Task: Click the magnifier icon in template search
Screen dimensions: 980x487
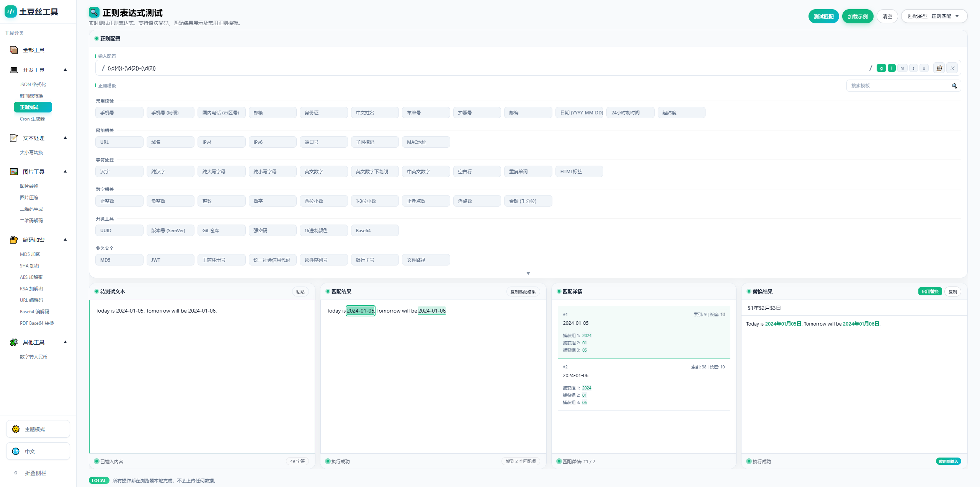Action: (x=954, y=86)
